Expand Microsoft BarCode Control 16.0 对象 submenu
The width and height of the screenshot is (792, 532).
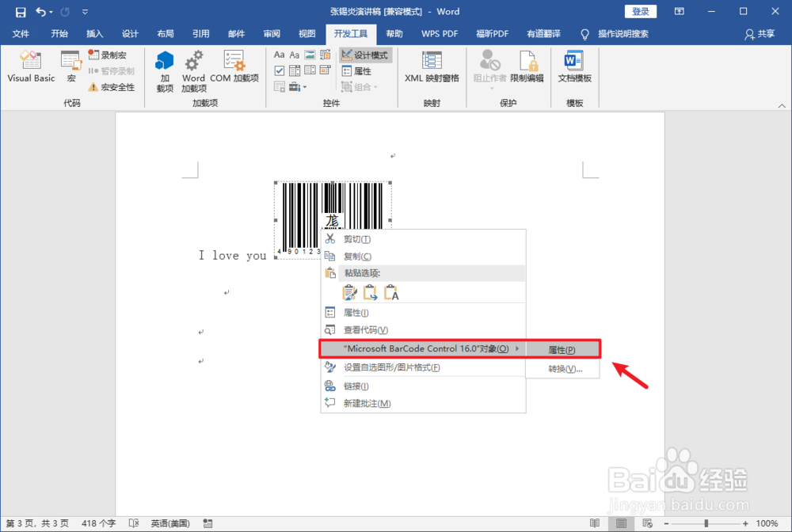[x=423, y=349]
